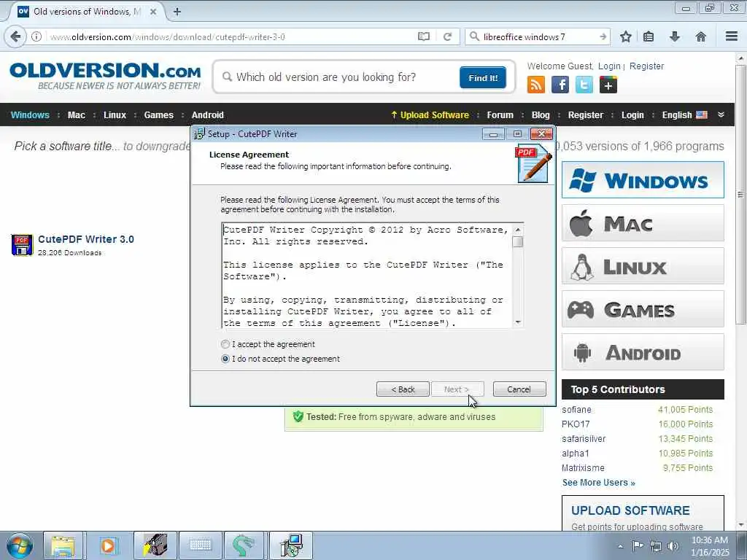
Task: Open Windows nav menu item
Action: coord(30,114)
